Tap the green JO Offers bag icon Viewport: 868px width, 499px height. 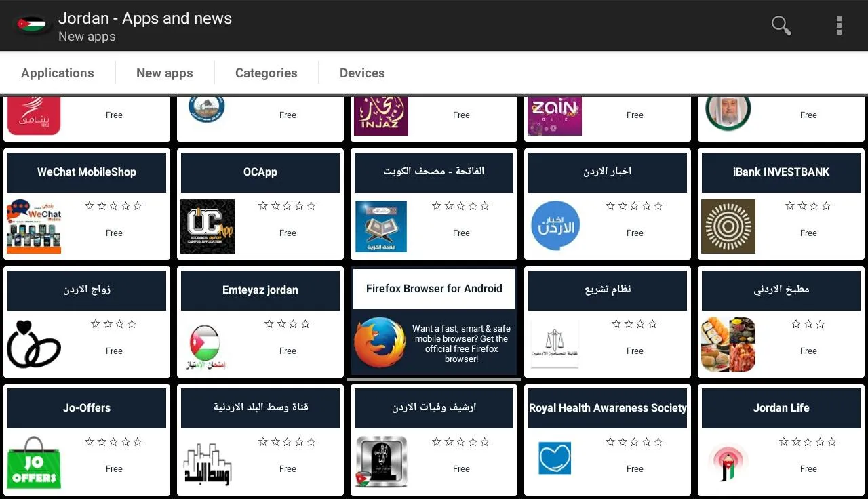tap(34, 462)
